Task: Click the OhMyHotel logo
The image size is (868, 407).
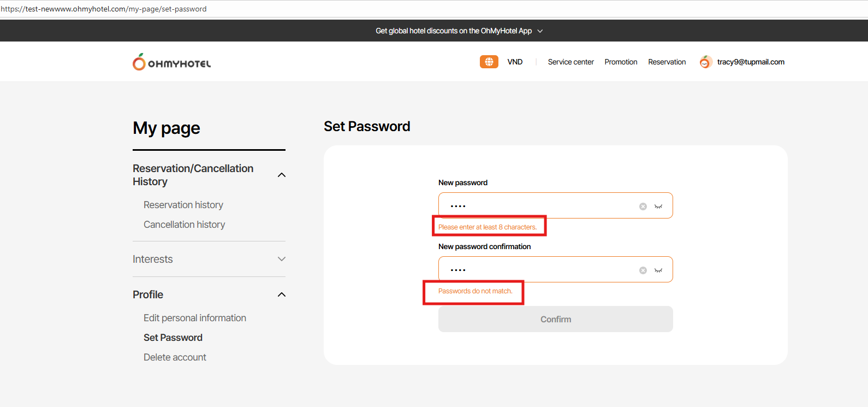Action: click(171, 62)
